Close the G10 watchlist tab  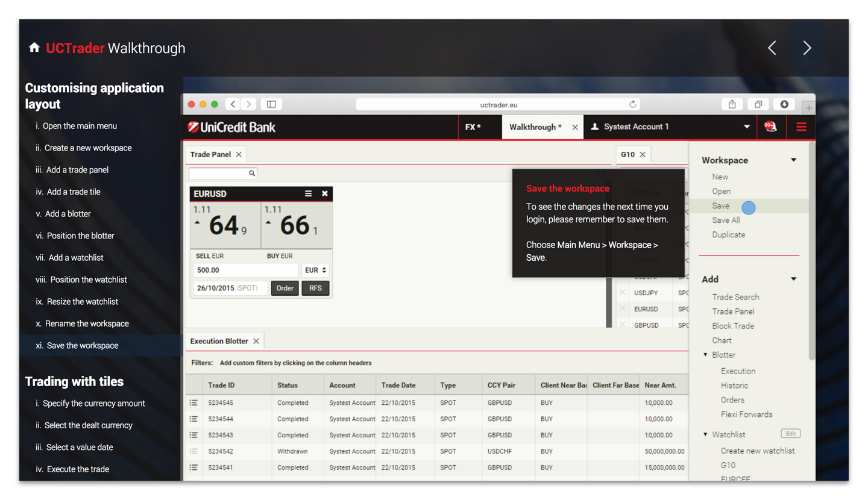point(643,155)
